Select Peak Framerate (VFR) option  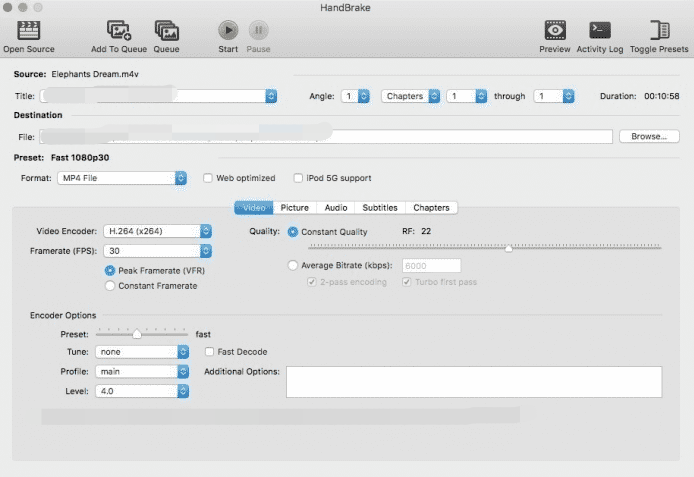click(x=110, y=270)
